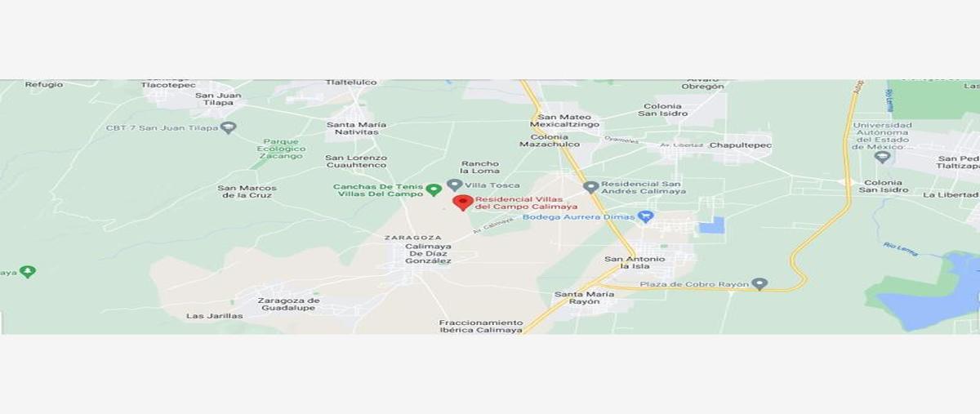This screenshot has width=980, height=414.
Task: Select the Universidad Autónoma school marker
Action: click(x=882, y=157)
